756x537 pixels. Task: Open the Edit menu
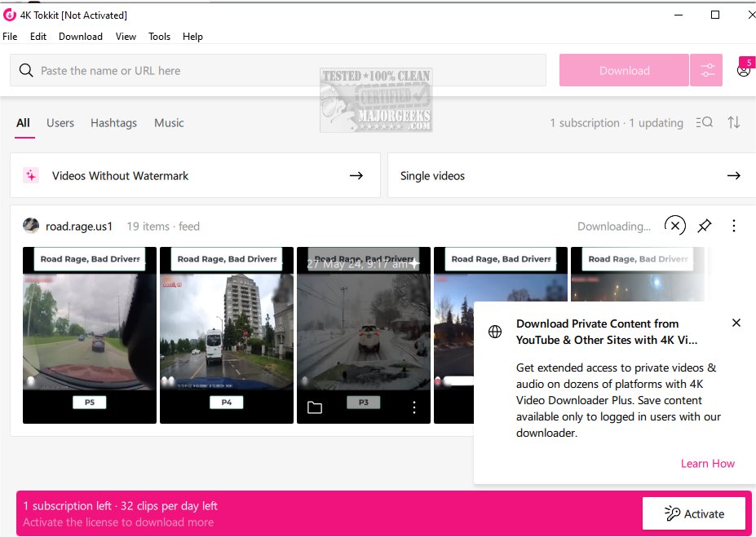pos(38,37)
